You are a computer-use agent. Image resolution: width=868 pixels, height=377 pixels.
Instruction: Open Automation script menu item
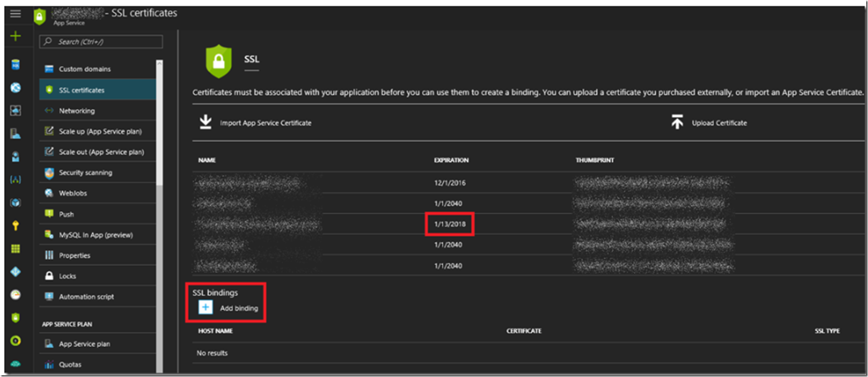[98, 297]
